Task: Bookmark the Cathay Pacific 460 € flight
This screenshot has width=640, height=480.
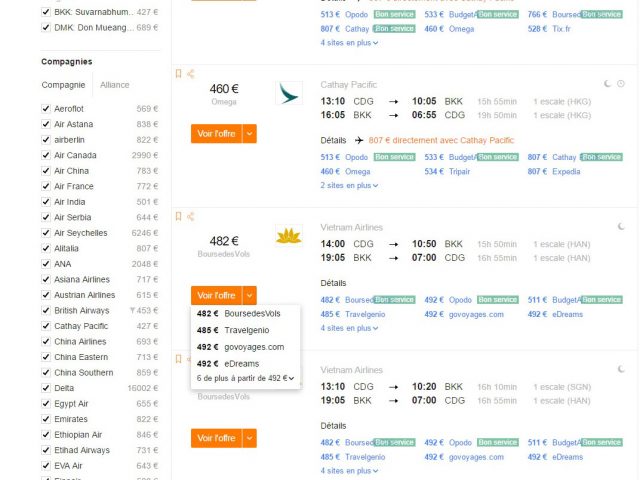Action: 179,74
